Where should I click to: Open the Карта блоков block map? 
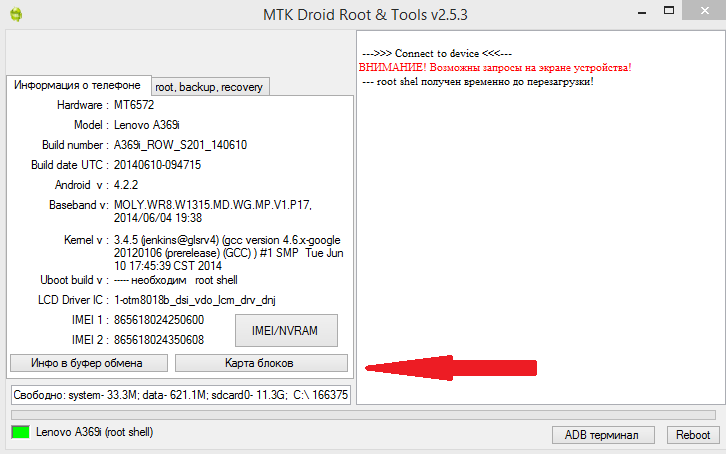tap(261, 363)
